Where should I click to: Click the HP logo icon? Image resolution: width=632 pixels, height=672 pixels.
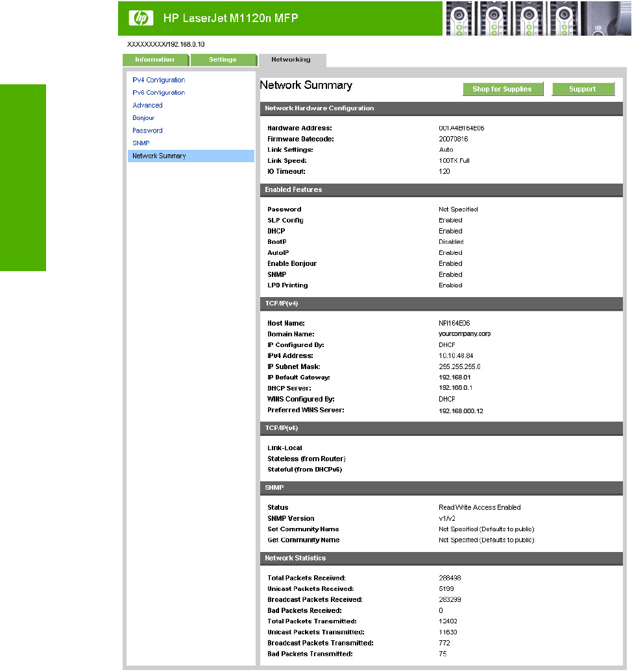pos(141,18)
